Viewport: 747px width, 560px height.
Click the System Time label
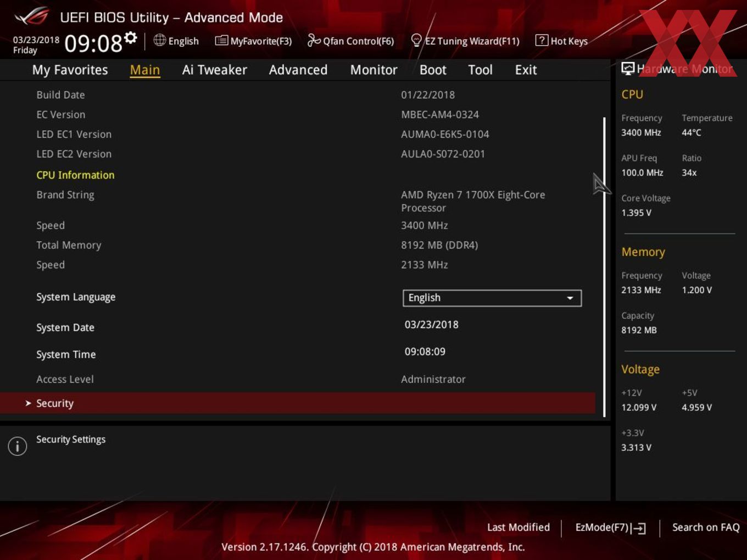point(66,354)
